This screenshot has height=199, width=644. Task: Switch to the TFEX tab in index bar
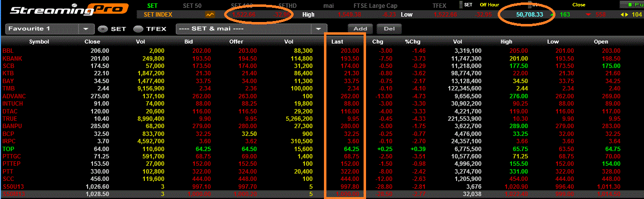click(439, 5)
